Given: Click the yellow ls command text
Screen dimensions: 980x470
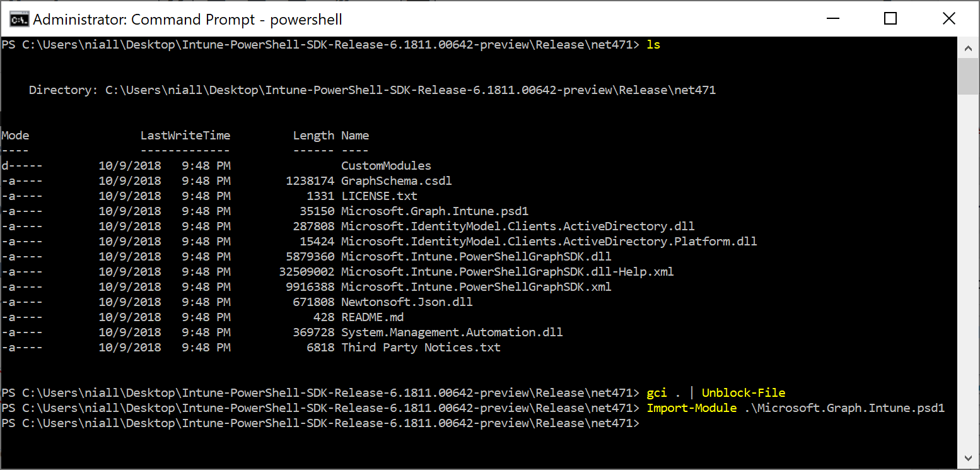Looking at the screenshot, I should pos(653,45).
